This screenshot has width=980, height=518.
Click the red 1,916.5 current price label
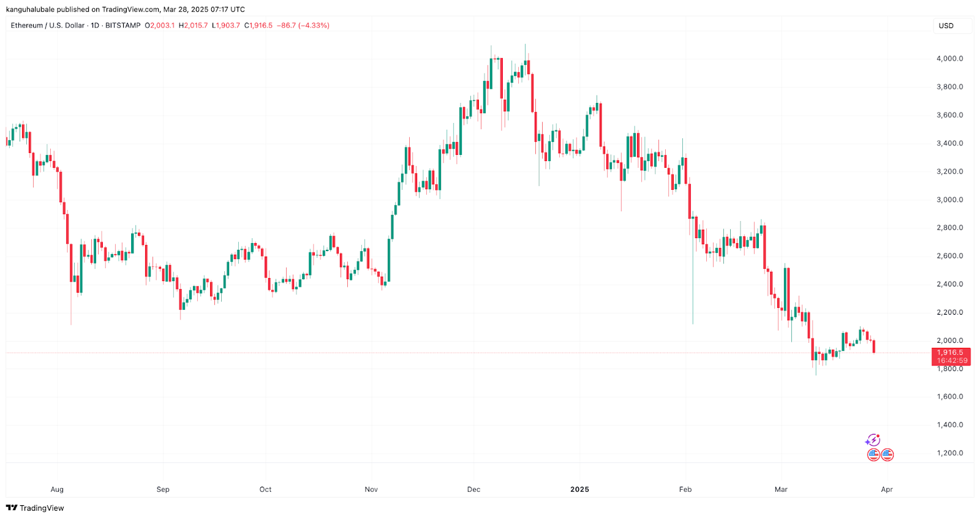pos(950,353)
